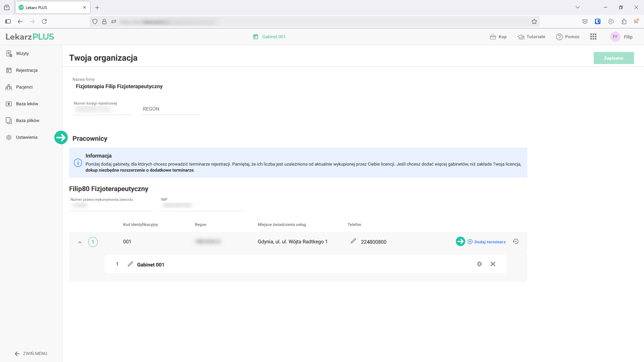The height and width of the screenshot is (362, 644).
Task: Open Rejestracja from the sidebar
Action: [26, 70]
